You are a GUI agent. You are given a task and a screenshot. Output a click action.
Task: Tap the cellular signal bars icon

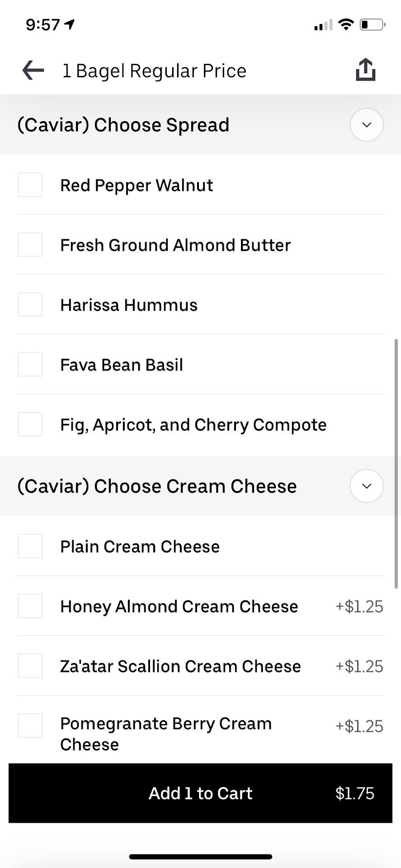[323, 25]
